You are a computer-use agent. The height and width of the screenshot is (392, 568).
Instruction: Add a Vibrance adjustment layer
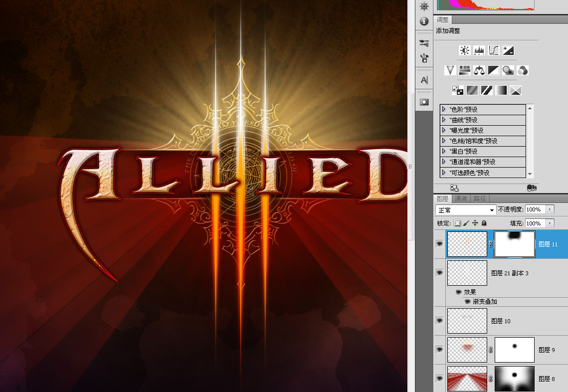click(450, 70)
